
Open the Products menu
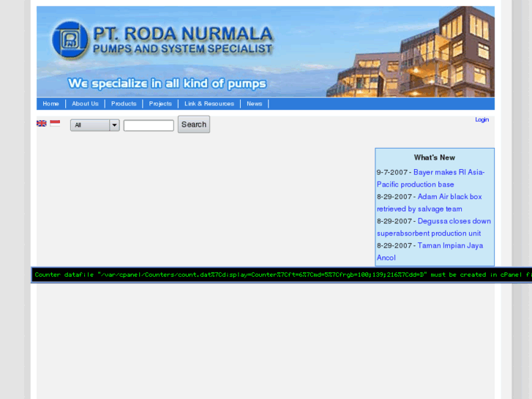tap(124, 104)
